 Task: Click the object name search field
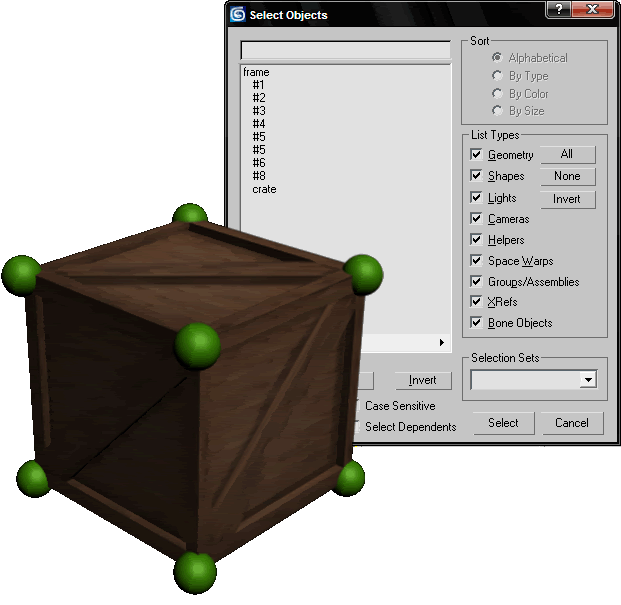click(345, 50)
